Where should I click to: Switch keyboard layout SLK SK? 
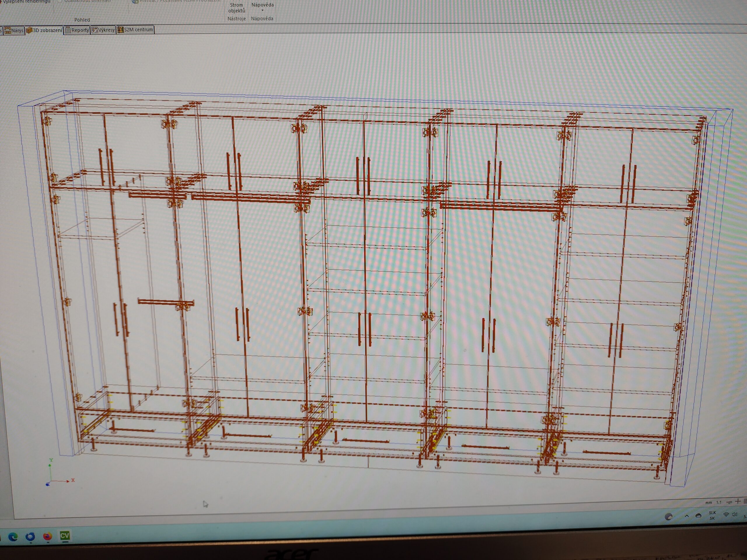(x=712, y=515)
